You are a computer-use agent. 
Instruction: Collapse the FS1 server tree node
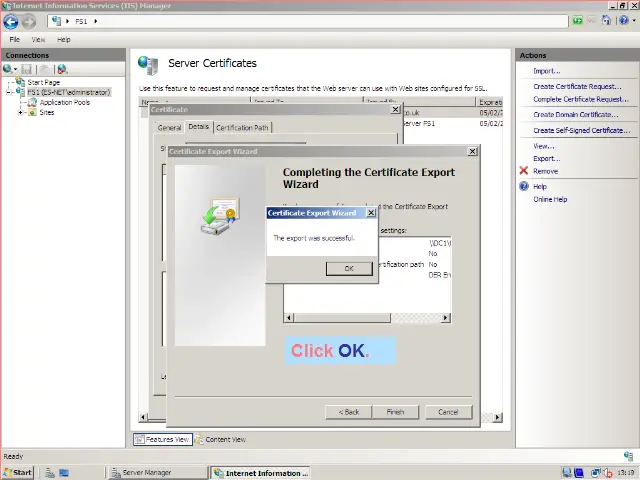[9, 92]
